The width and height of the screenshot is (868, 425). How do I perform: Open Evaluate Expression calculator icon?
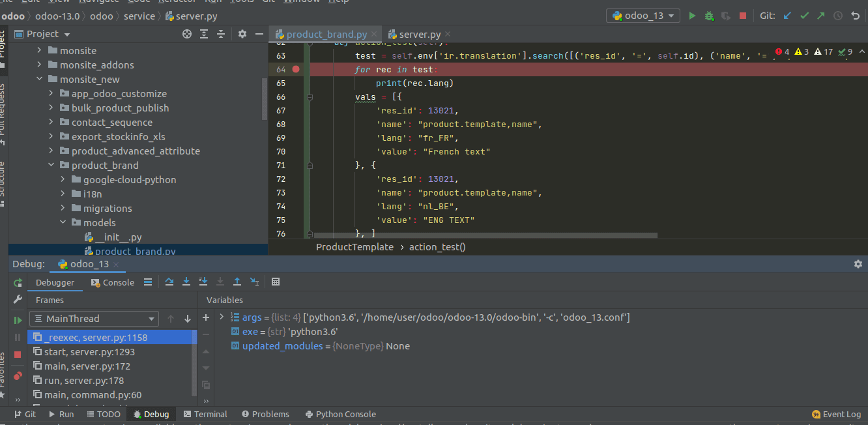pyautogui.click(x=276, y=282)
